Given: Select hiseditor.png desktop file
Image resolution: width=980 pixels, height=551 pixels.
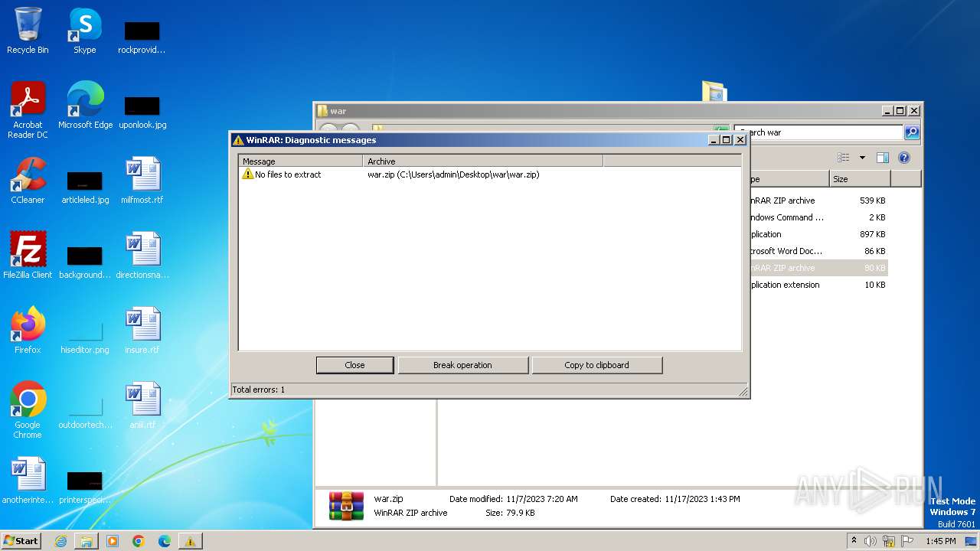Looking at the screenshot, I should [85, 335].
